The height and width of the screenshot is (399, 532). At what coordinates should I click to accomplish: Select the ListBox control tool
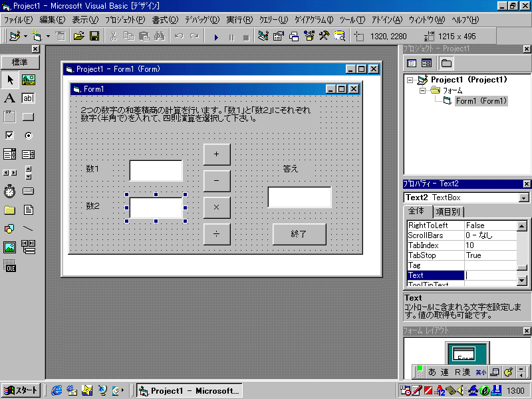click(29, 154)
